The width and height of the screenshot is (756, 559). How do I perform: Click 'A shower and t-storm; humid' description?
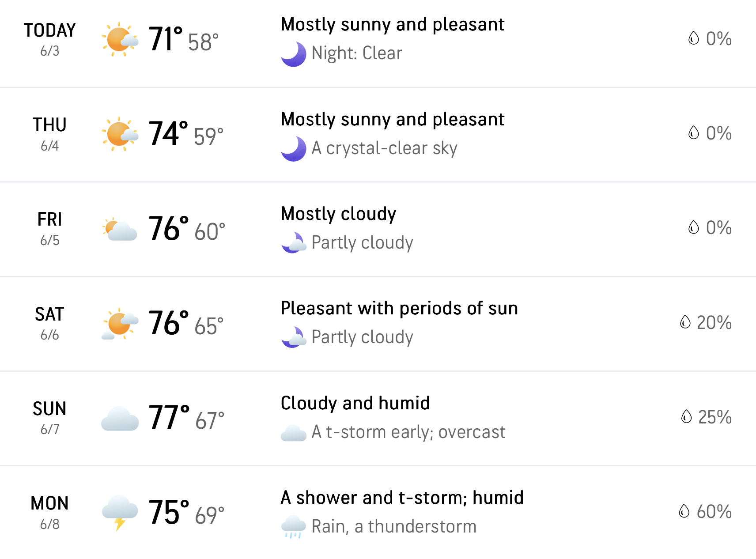402,498
